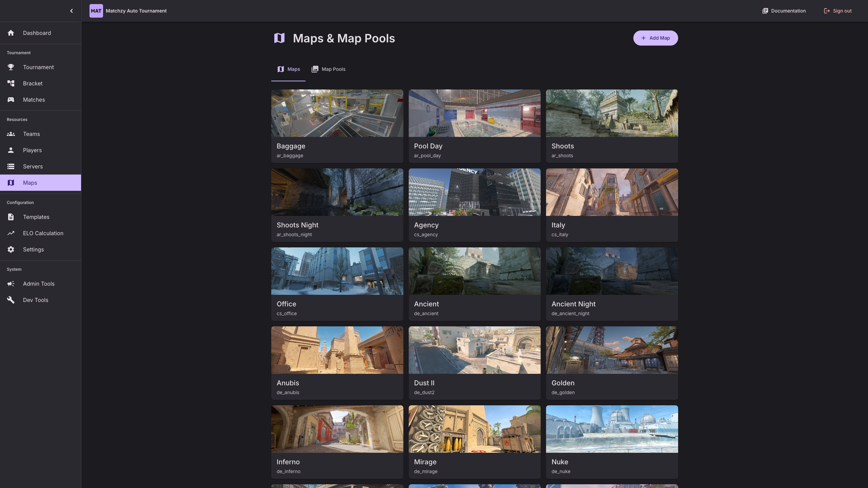Click the Add Map button
Screen dimensions: 868x488
tap(655, 38)
